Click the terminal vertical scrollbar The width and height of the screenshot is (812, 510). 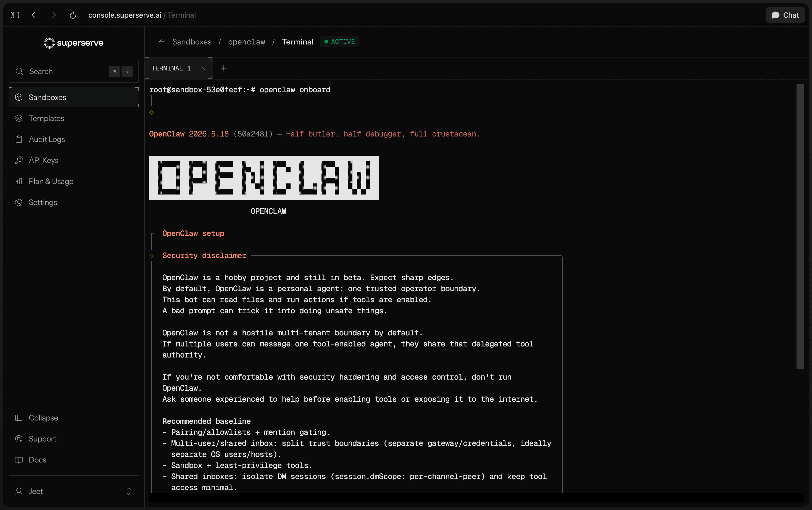[x=800, y=226]
